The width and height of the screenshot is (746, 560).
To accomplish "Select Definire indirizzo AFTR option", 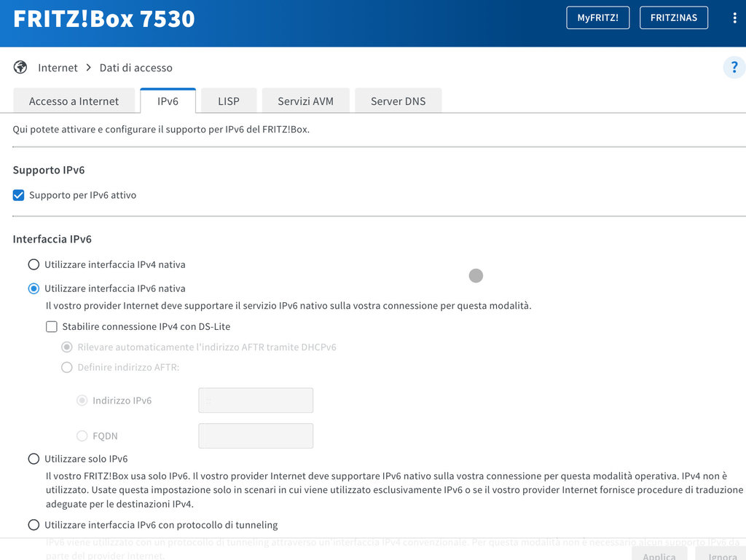I will (66, 368).
